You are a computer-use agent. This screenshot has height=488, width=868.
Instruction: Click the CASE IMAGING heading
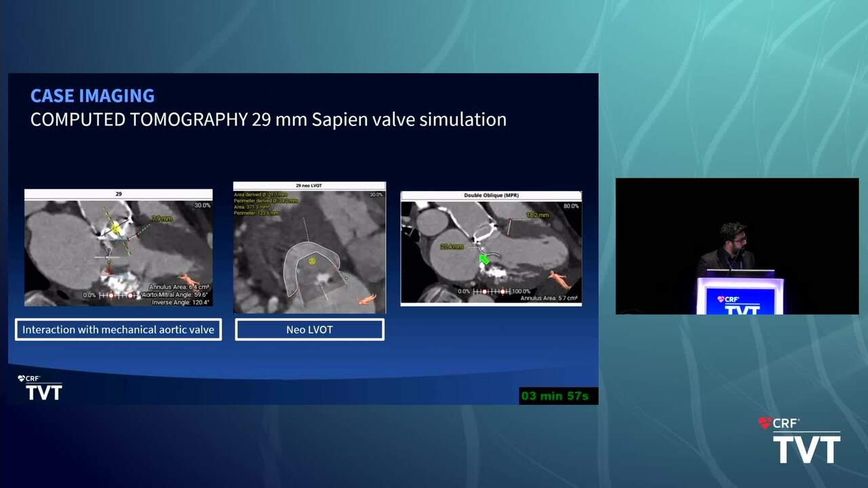click(x=92, y=96)
